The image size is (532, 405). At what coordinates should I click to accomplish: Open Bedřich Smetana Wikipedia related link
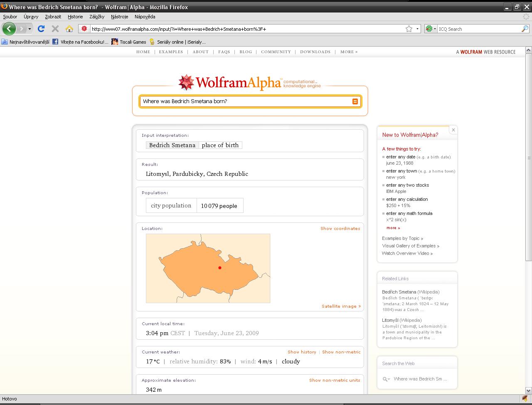coord(411,292)
